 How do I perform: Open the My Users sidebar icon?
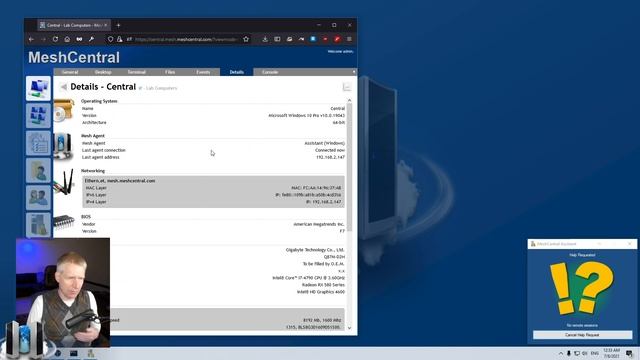(x=38, y=198)
